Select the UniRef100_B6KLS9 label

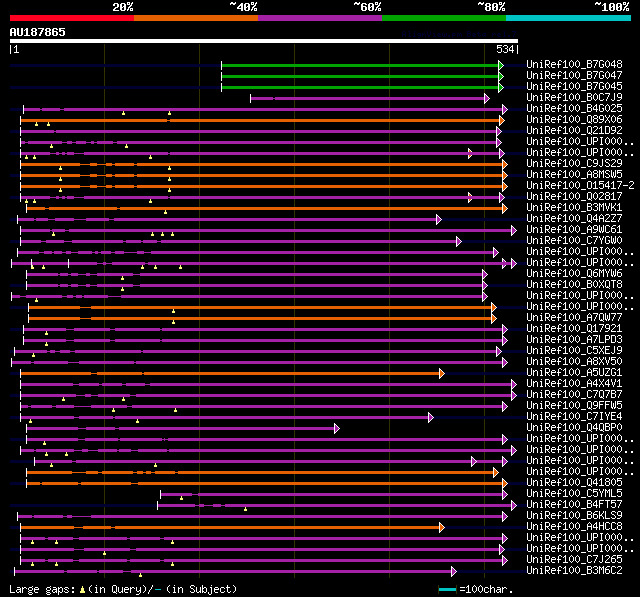click(x=574, y=516)
